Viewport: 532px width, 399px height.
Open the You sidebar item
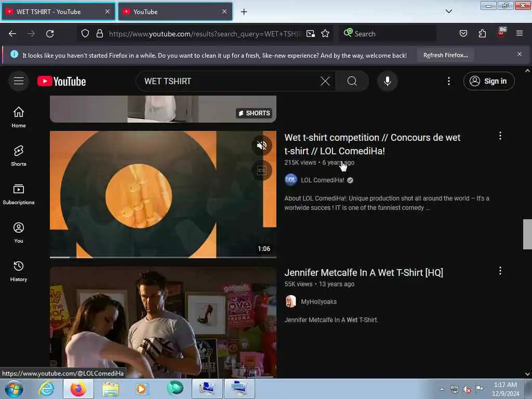(19, 232)
